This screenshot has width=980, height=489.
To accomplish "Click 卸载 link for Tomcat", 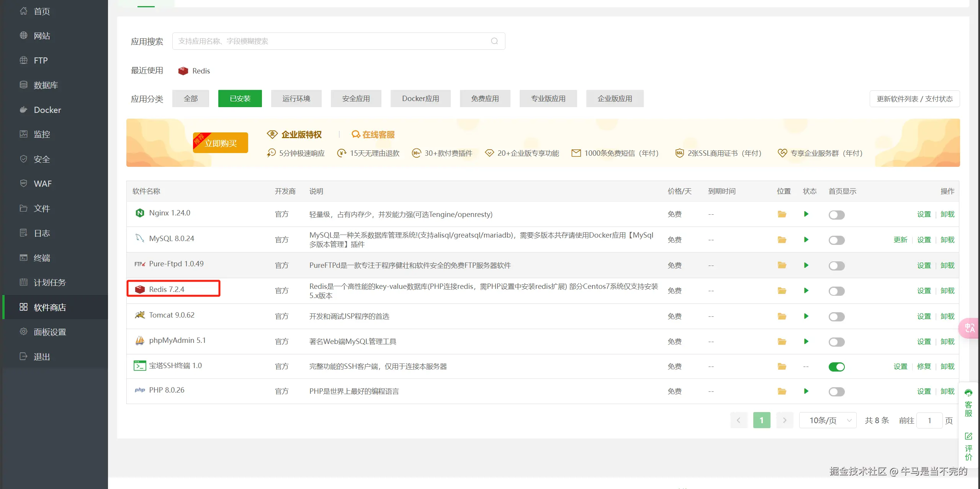I will [x=947, y=316].
